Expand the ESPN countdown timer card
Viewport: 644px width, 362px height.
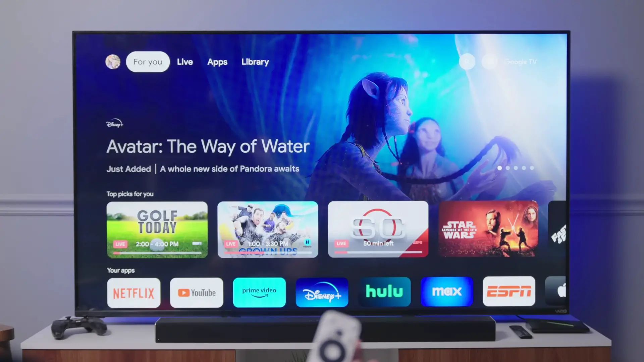point(378,229)
